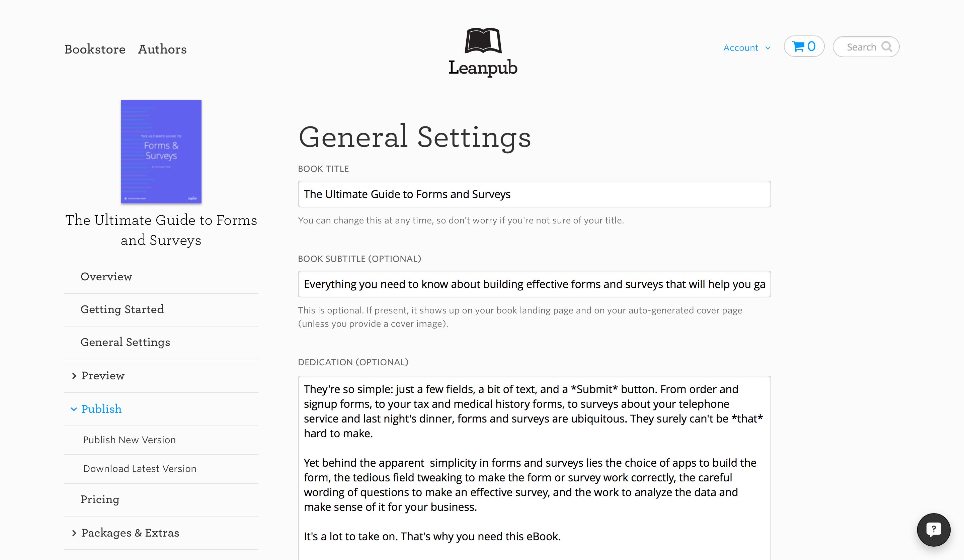Screen dimensions: 964x560
Task: Click Publish New Version
Action: pyautogui.click(x=129, y=440)
